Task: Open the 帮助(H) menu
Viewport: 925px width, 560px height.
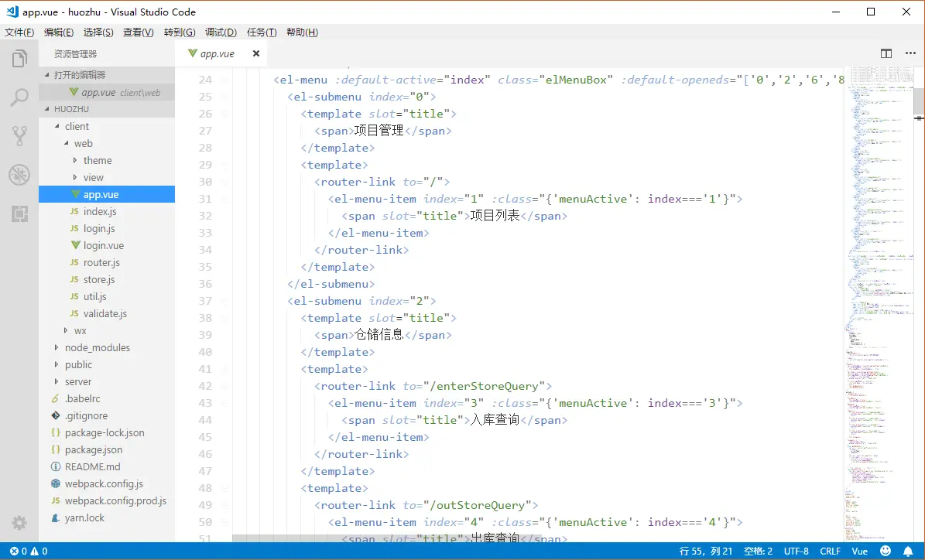Action: (302, 32)
